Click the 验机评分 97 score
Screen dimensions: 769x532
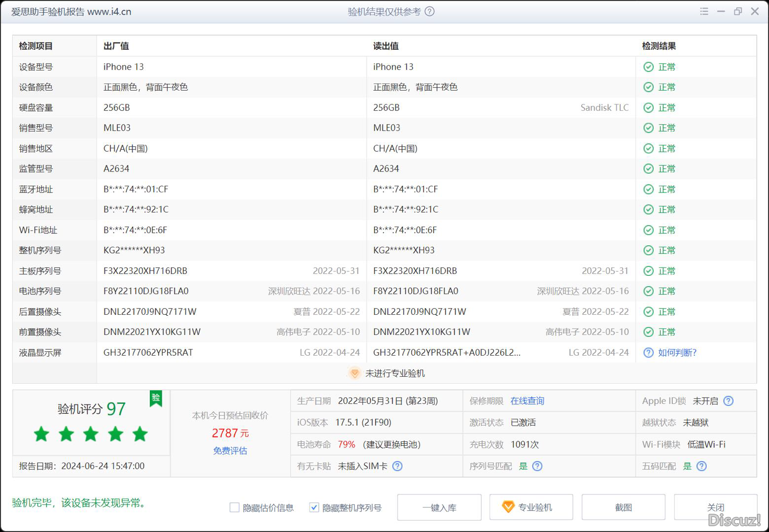[92, 409]
